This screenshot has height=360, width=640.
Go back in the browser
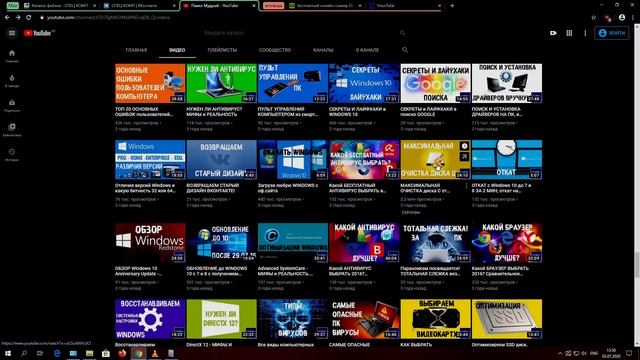(x=7, y=18)
